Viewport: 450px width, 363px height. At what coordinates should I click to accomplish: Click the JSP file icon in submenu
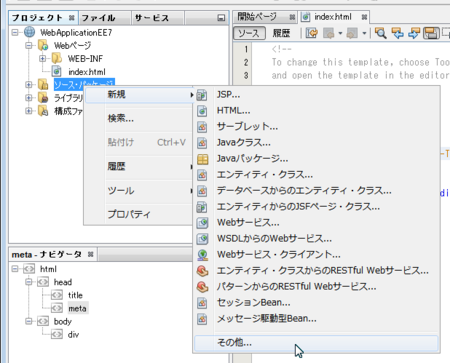tap(202, 95)
